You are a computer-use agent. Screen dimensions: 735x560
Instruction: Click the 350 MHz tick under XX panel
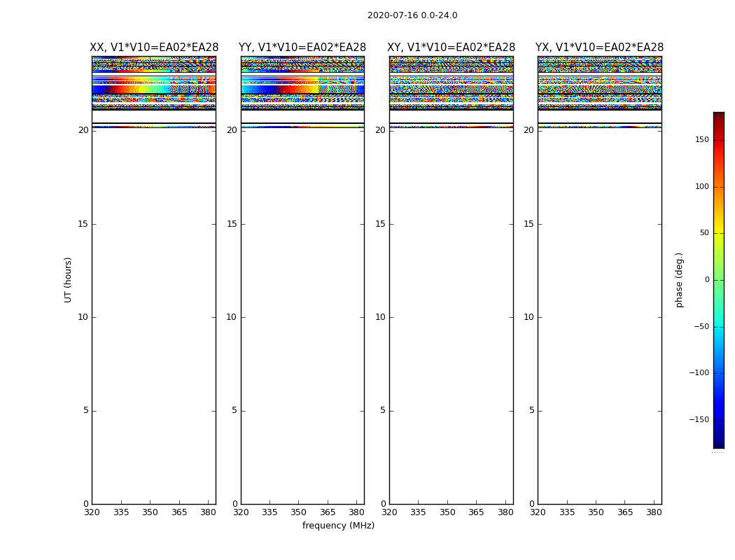[150, 512]
